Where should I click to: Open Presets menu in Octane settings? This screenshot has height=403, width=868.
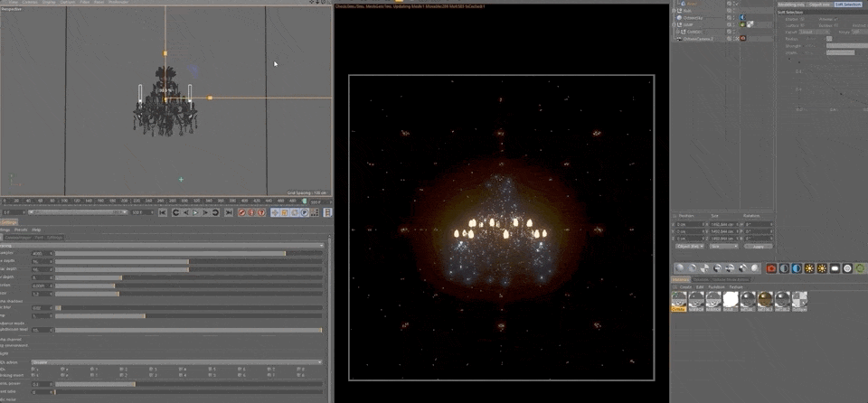point(21,230)
